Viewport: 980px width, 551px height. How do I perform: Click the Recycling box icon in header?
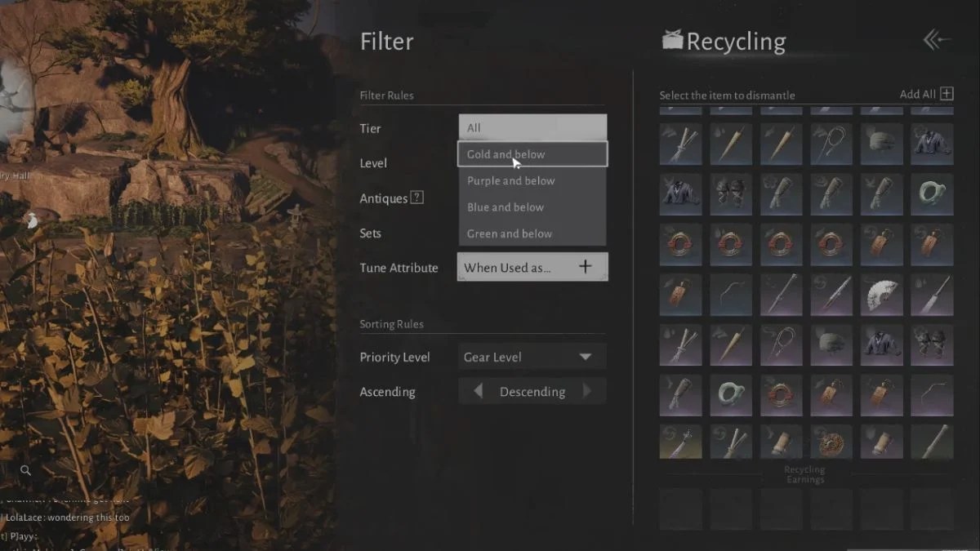[672, 40]
